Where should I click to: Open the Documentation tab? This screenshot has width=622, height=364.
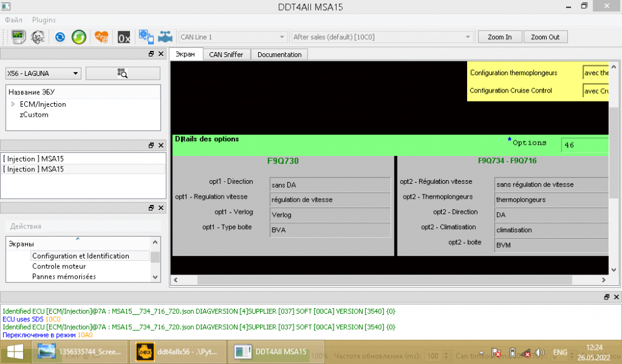pyautogui.click(x=279, y=55)
